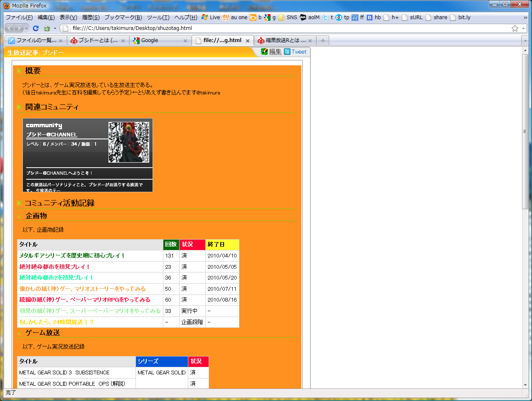Click the Home icon in navigation bar
The height and width of the screenshot is (401, 532).
click(47, 28)
